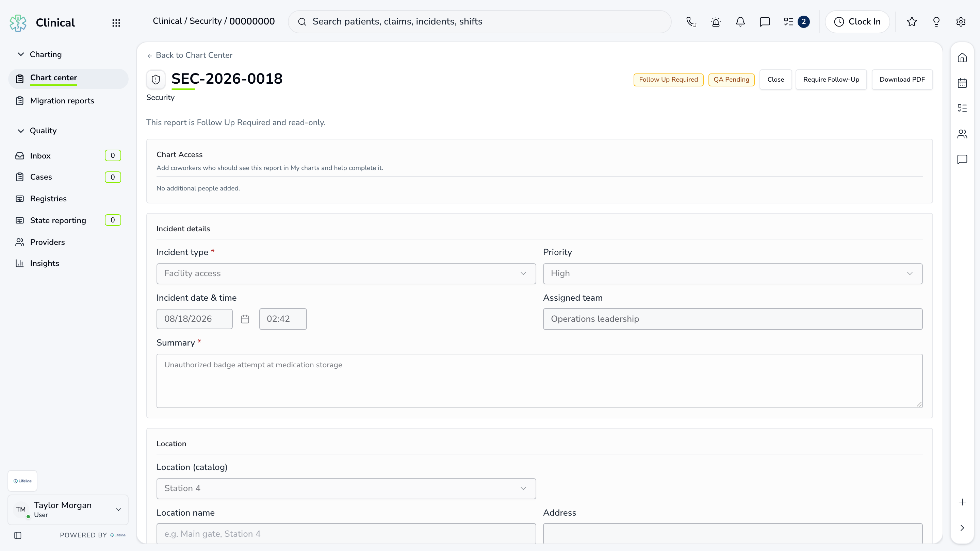Open Cases in sidebar
The height and width of the screenshot is (551, 980).
point(68,177)
